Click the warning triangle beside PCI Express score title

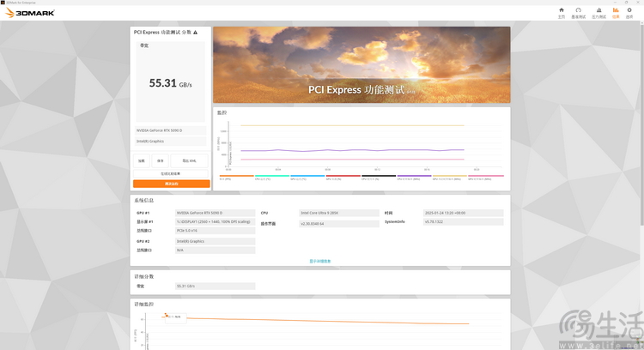(x=196, y=33)
